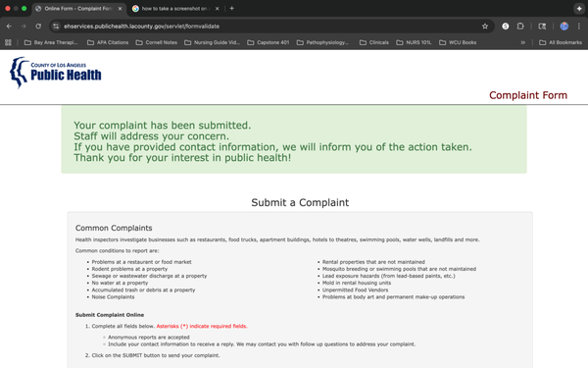Open the Chrome three-dot menu
Viewport: 588px width, 368px height.
coord(579,26)
